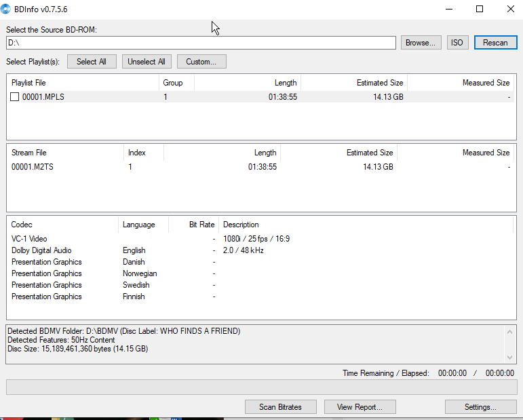
Task: Click the scan progress bar
Action: click(x=262, y=387)
